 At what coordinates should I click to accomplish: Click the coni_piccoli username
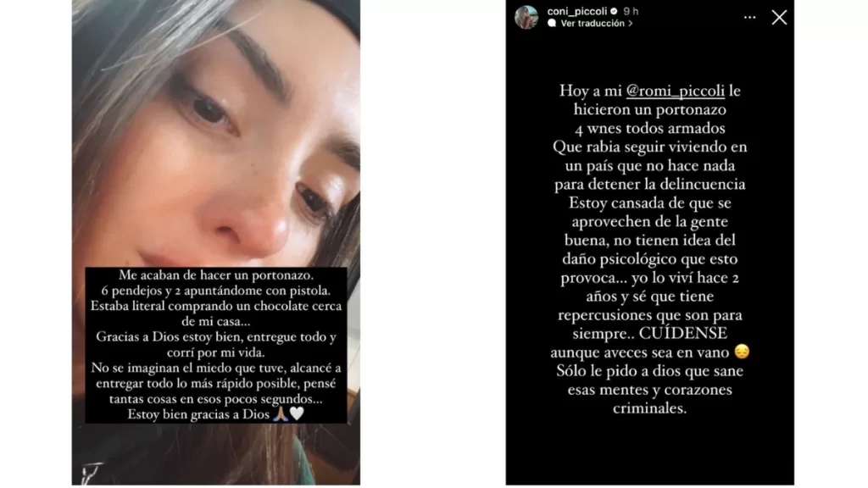click(576, 11)
